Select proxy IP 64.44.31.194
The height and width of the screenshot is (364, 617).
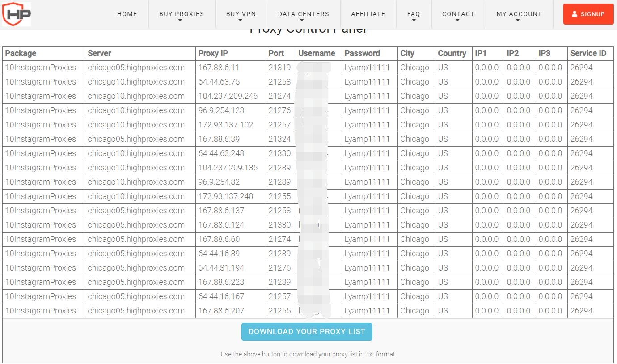click(x=221, y=268)
